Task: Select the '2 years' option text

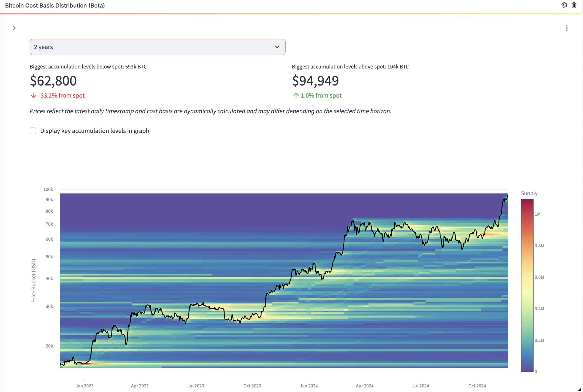Action: 43,47
